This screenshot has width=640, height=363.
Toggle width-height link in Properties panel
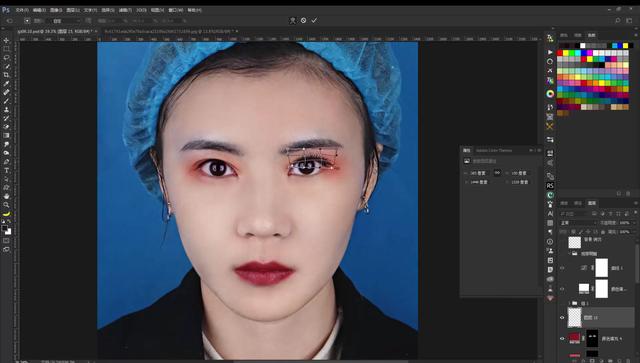click(x=497, y=173)
